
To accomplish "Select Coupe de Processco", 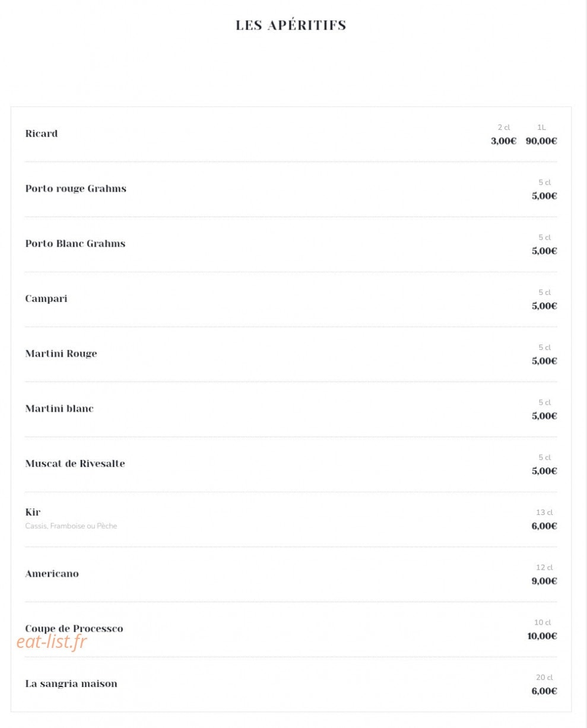I will click(74, 629).
